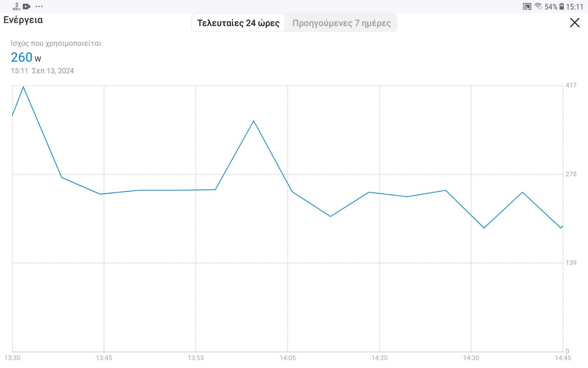Image resolution: width=588 pixels, height=368 pixels.
Task: Tap the video camera recording icon
Action: tap(26, 6)
